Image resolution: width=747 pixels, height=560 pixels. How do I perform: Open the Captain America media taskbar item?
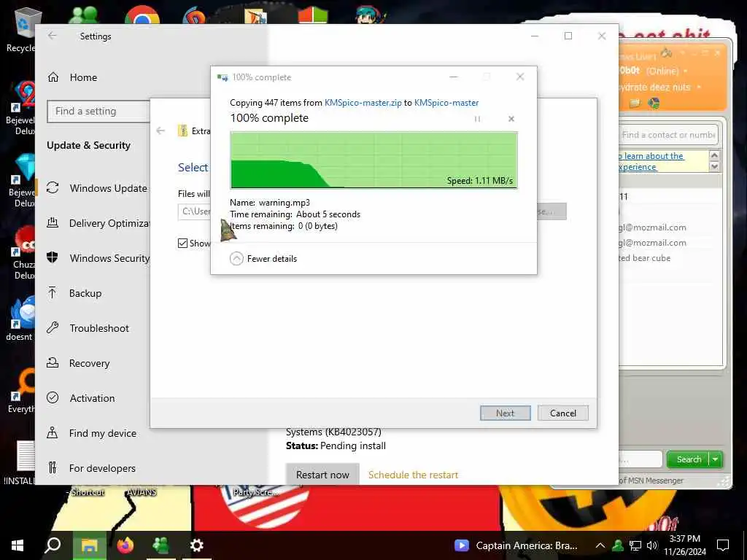(516, 545)
